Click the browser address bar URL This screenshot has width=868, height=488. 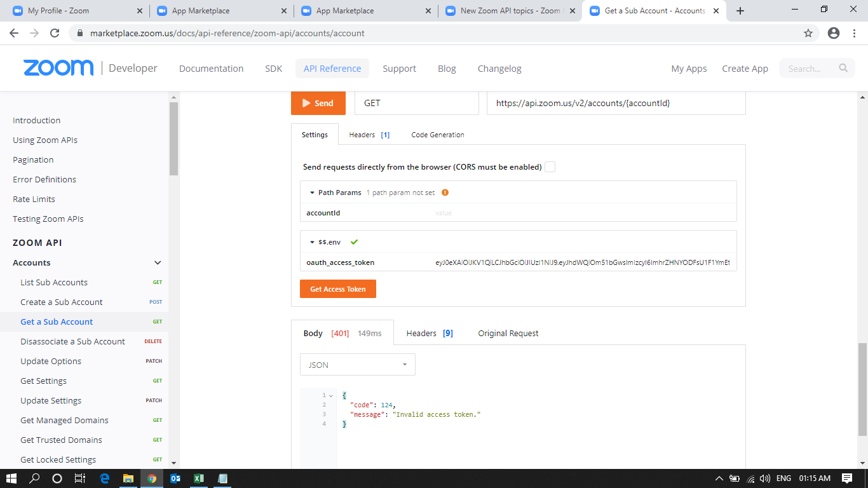pos(227,33)
